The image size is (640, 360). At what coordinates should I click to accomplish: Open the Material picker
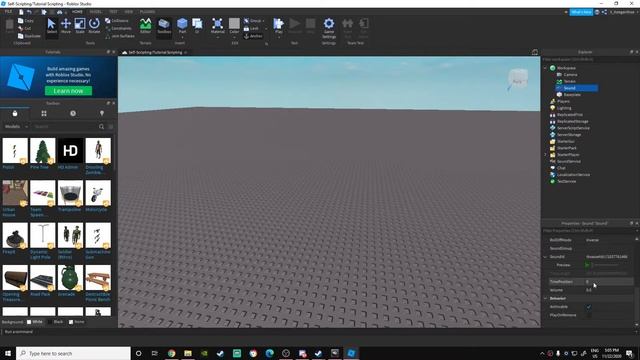point(217,27)
